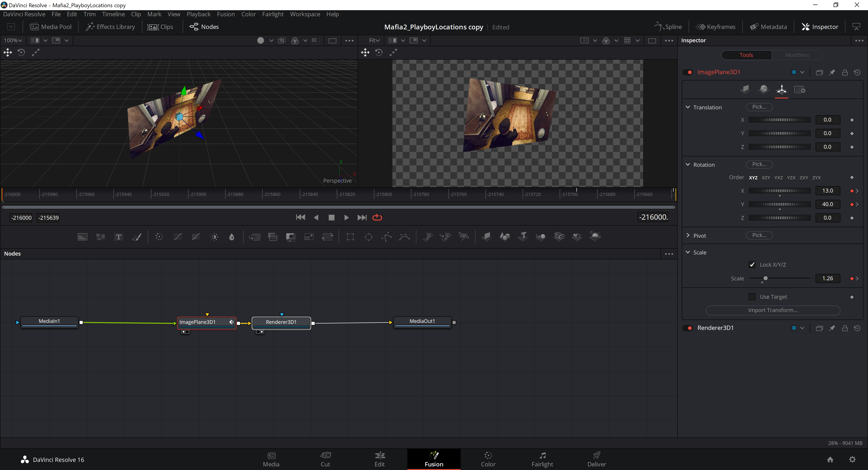This screenshot has width=868, height=470.
Task: Open the Settings tab of ImagePlane3D1
Action: coord(800,90)
